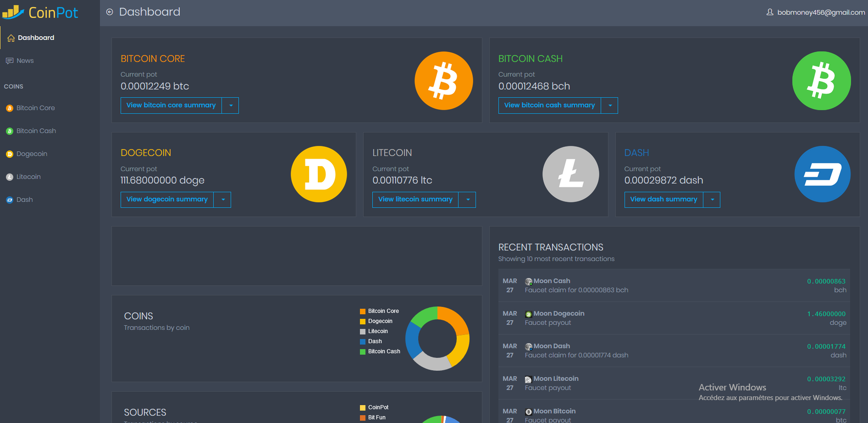Viewport: 868px width, 423px height.
Task: Click Moon Litecoin transaction icon
Action: tap(528, 379)
